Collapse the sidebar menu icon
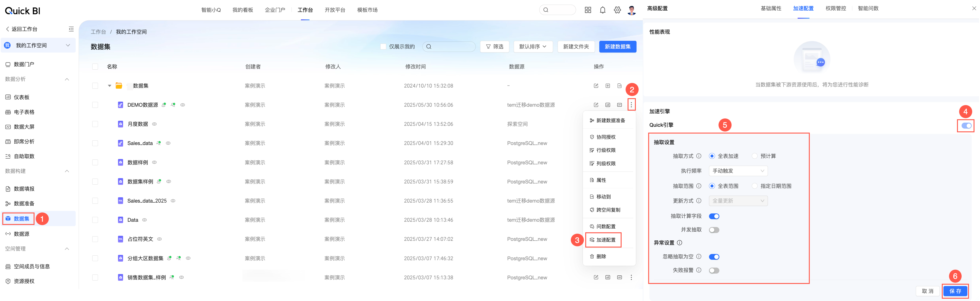980x301 pixels. [x=71, y=29]
